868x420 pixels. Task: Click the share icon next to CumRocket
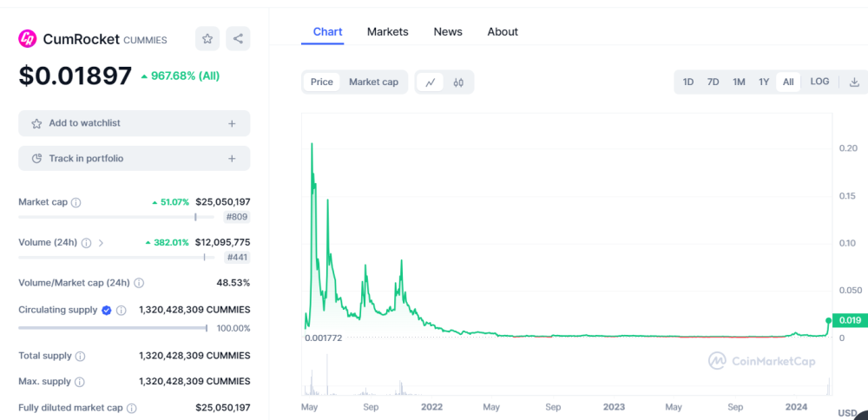coord(238,38)
